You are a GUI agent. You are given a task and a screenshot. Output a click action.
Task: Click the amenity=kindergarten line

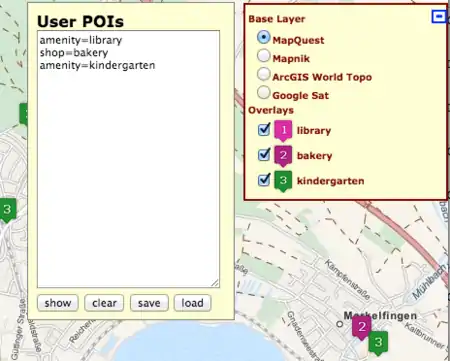[97, 65]
